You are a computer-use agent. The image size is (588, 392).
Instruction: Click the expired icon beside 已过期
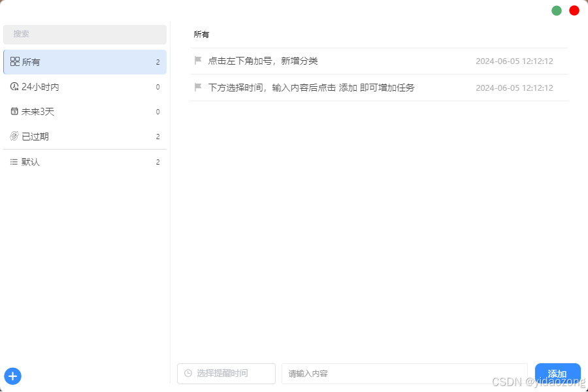tap(14, 136)
